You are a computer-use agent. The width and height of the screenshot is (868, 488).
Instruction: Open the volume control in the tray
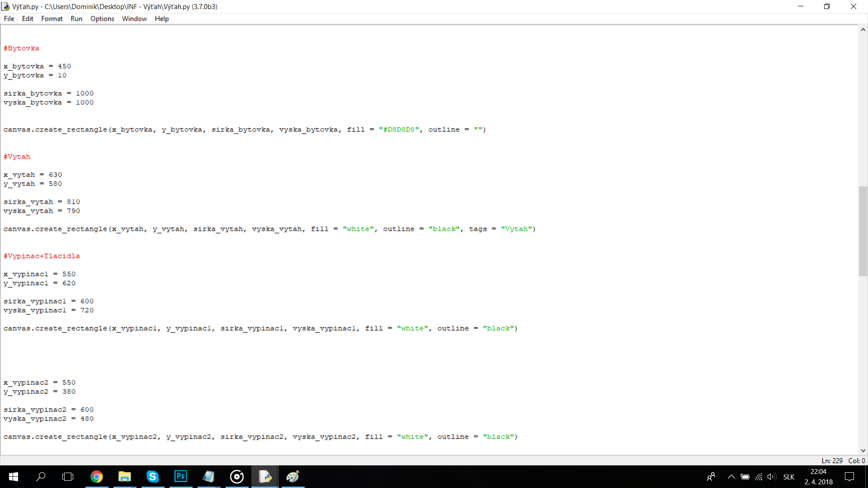(x=772, y=477)
